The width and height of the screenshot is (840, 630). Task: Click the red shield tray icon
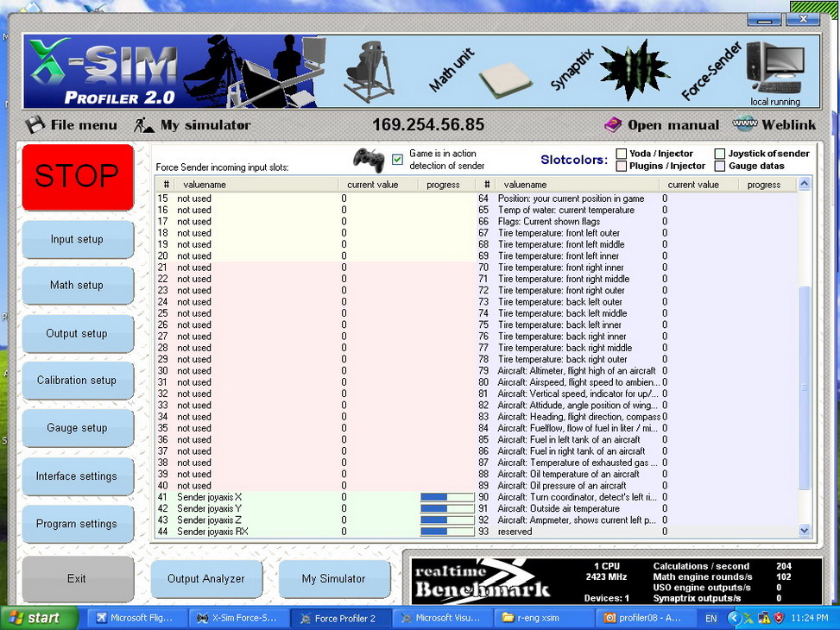coord(779,618)
